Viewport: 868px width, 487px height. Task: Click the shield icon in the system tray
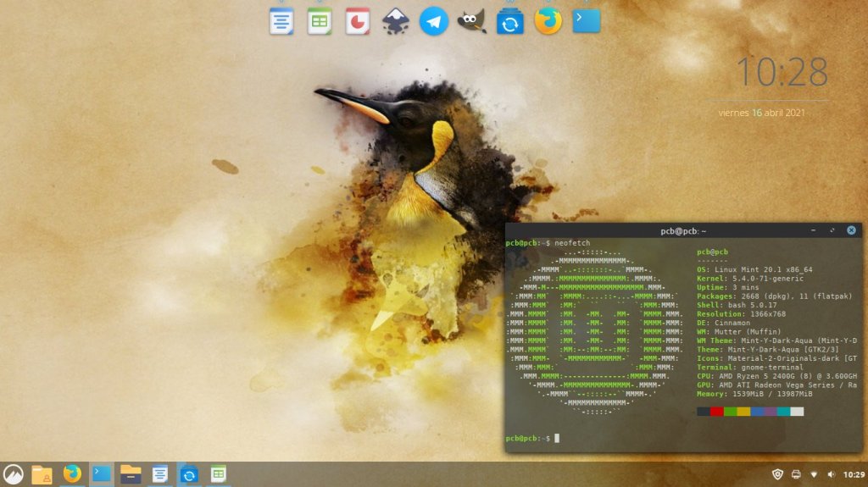778,474
